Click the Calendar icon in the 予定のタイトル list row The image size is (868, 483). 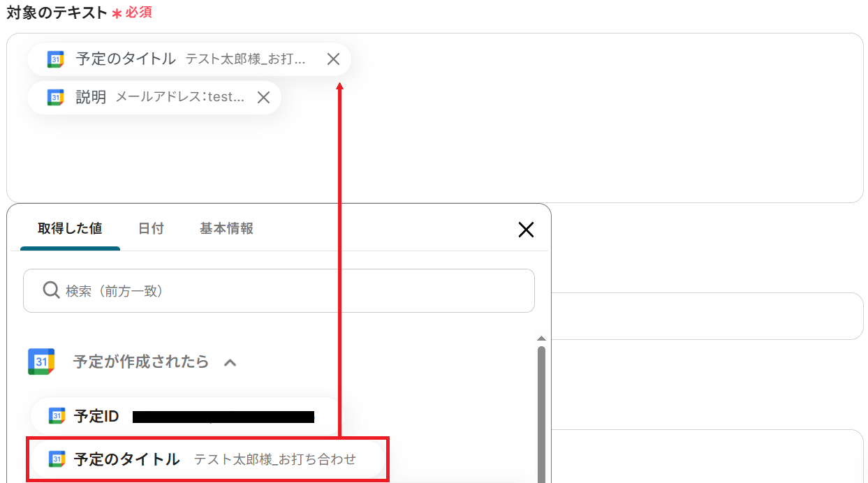[x=57, y=459]
